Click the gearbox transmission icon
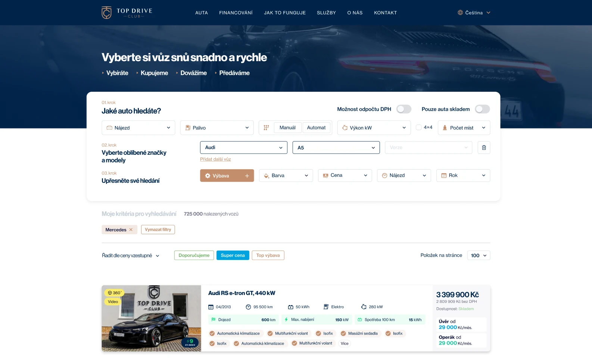592x364 pixels. [266, 128]
